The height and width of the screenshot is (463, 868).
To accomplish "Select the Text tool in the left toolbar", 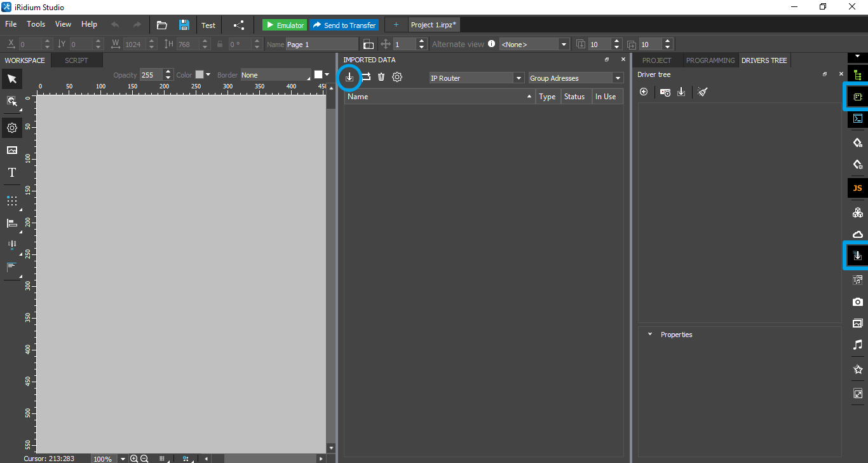I will pyautogui.click(x=11, y=172).
